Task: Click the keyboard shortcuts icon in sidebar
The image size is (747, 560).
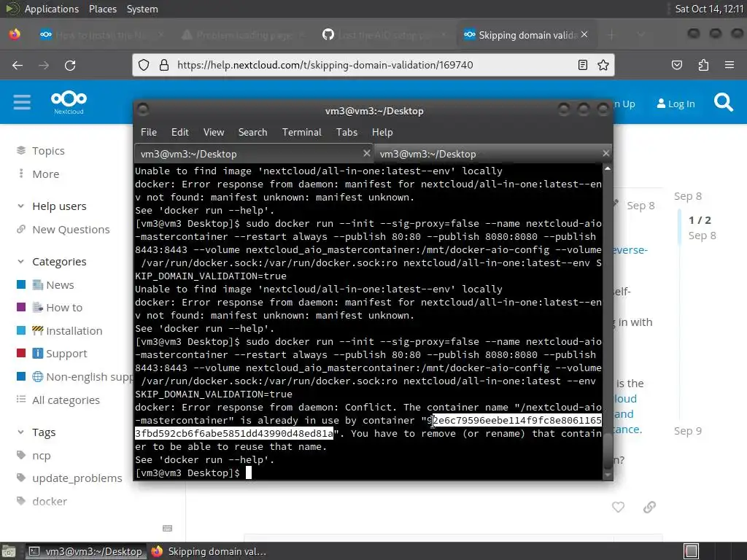Action: coord(167,528)
